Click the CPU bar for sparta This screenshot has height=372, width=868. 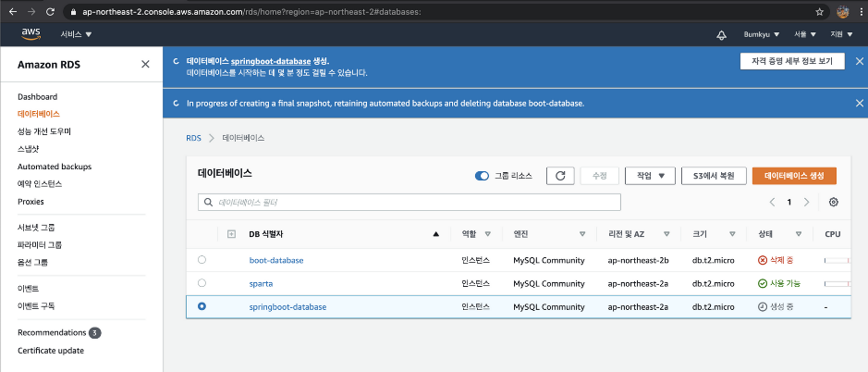click(837, 283)
